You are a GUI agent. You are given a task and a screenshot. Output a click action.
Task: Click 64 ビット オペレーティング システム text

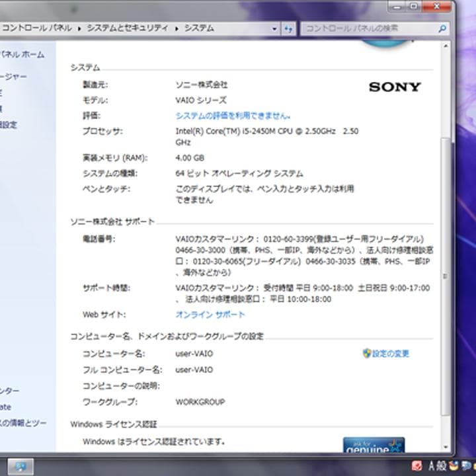click(x=239, y=174)
